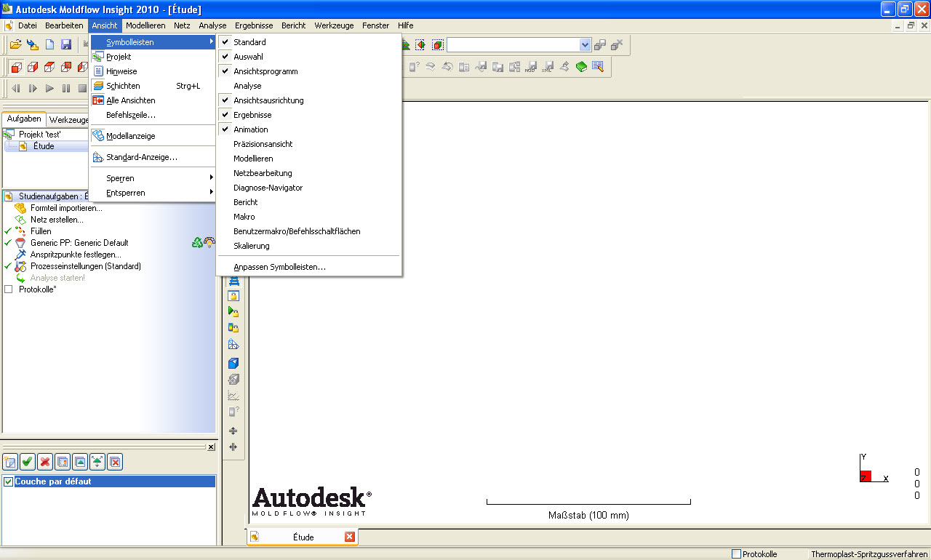931x560 pixels.
Task: Toggle the Protokolle checkbox in study tasks
Action: point(9,289)
